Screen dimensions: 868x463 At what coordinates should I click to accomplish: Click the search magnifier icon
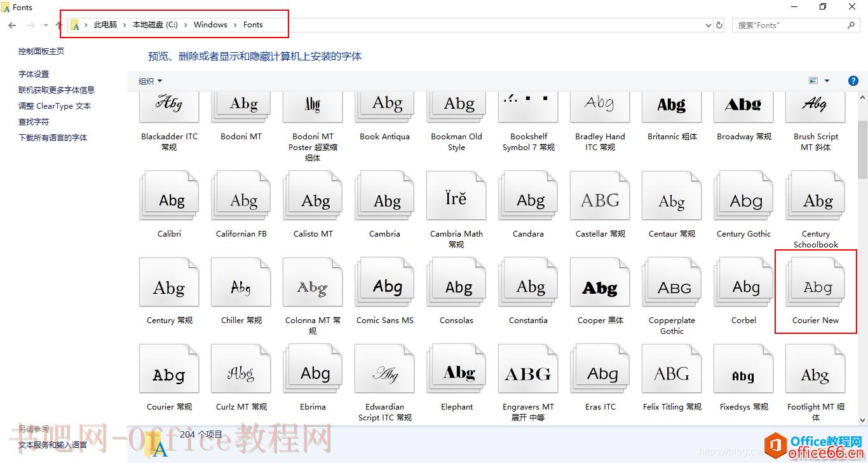851,25
